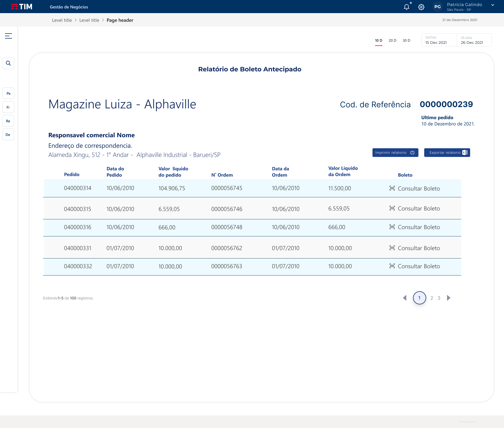This screenshot has width=504, height=428.
Task: Open end date field 26 Dec 2021
Action: coord(474,40)
